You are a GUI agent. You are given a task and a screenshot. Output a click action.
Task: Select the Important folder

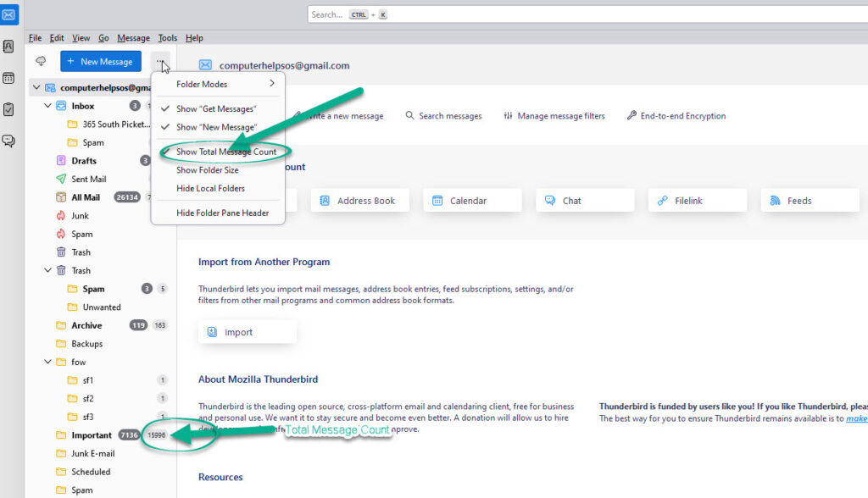click(92, 435)
